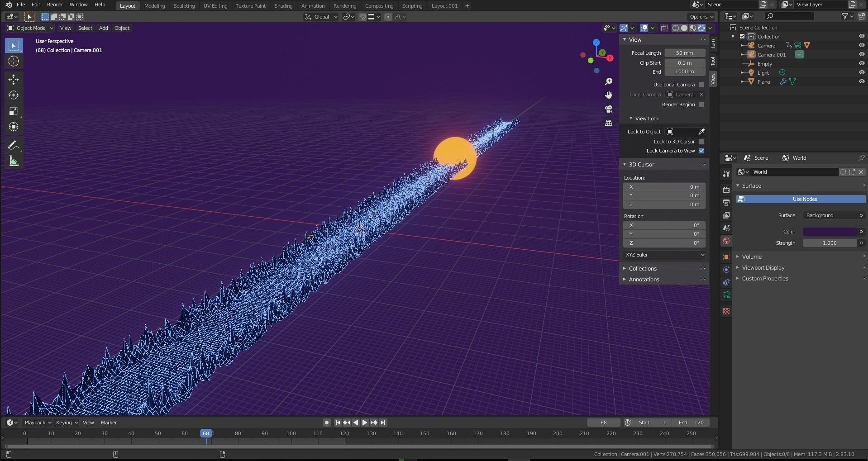Enable the Use Local Camera checkbox
Screen dimensions: 868x461
point(701,84)
